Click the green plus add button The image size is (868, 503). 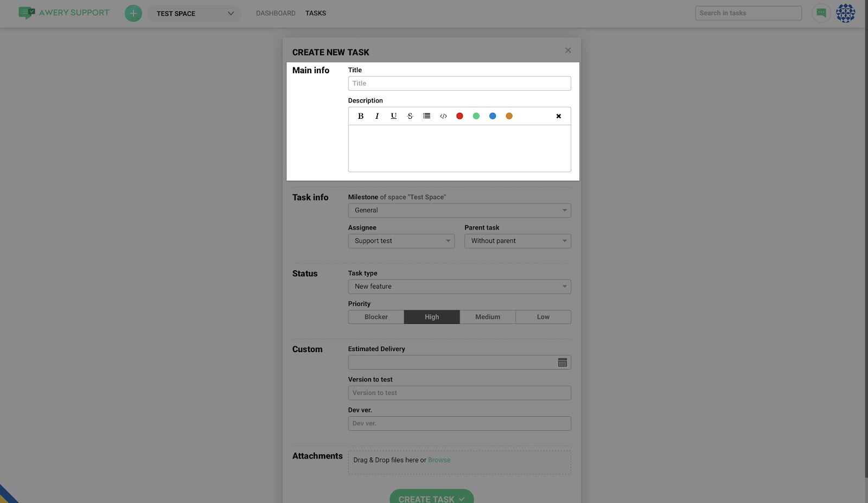[x=133, y=13]
